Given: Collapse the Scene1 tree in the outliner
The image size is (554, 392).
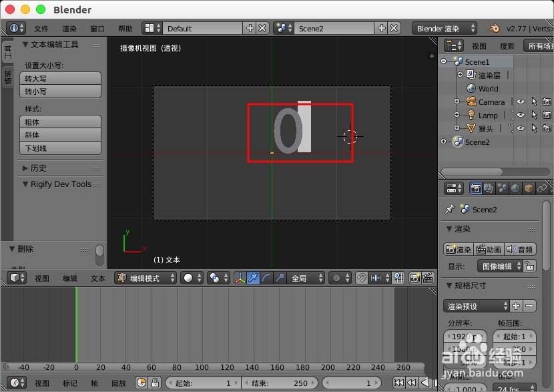Looking at the screenshot, I should [444, 61].
